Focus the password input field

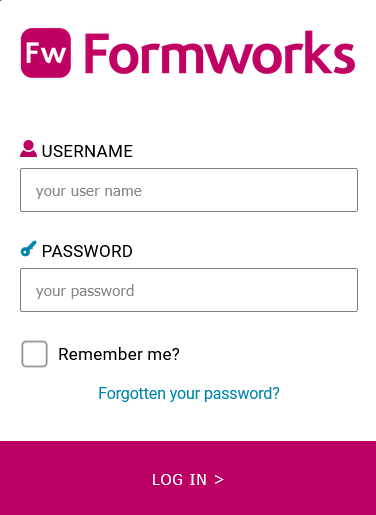pos(189,290)
